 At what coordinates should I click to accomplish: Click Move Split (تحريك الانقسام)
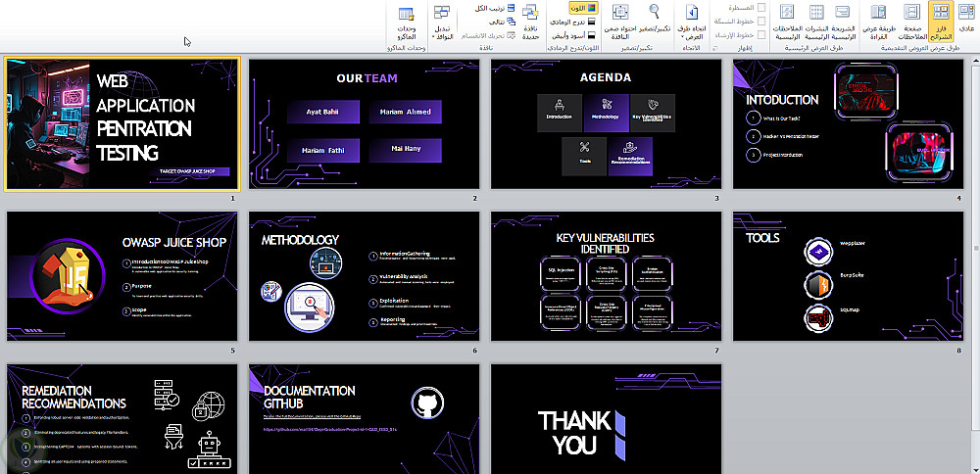tap(488, 35)
